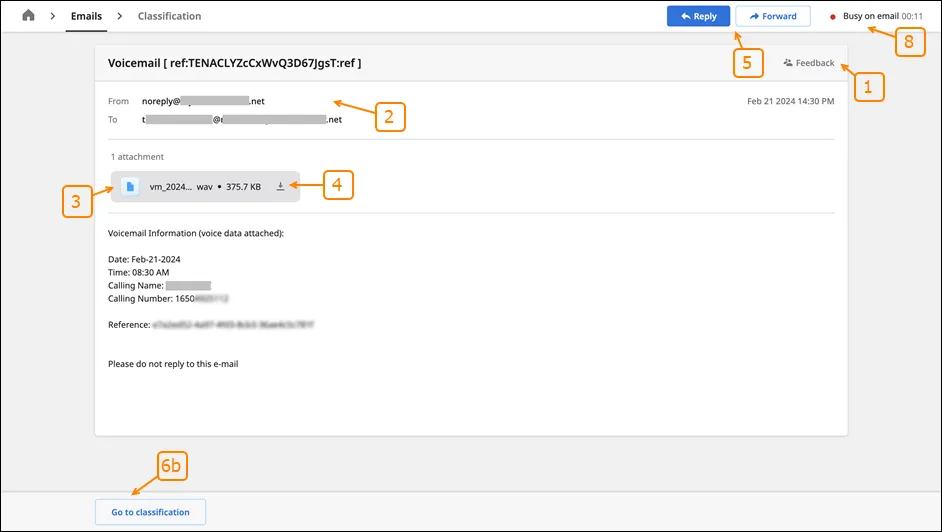This screenshot has width=942, height=532.
Task: Click the people icon beside Feedback
Action: pos(788,62)
